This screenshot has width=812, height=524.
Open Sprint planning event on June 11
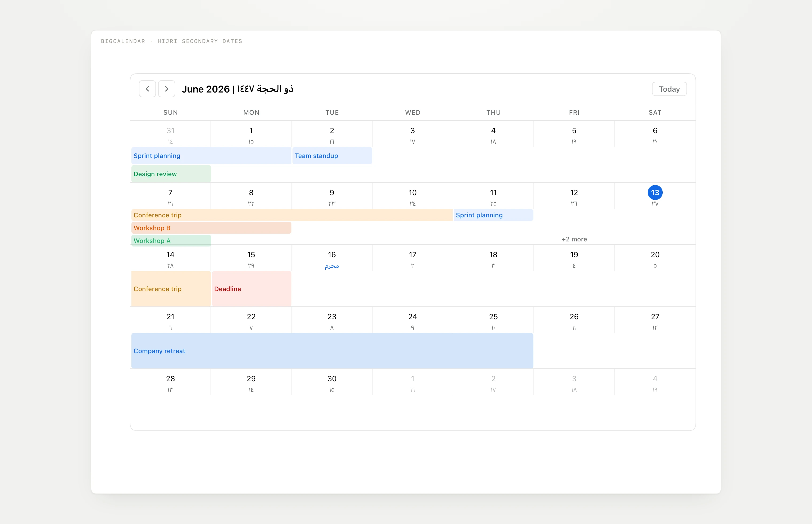pos(493,215)
